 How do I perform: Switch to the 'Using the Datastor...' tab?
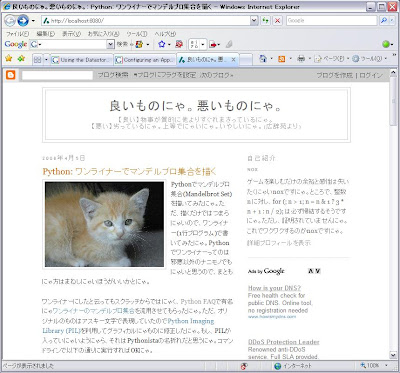pyautogui.click(x=82, y=60)
